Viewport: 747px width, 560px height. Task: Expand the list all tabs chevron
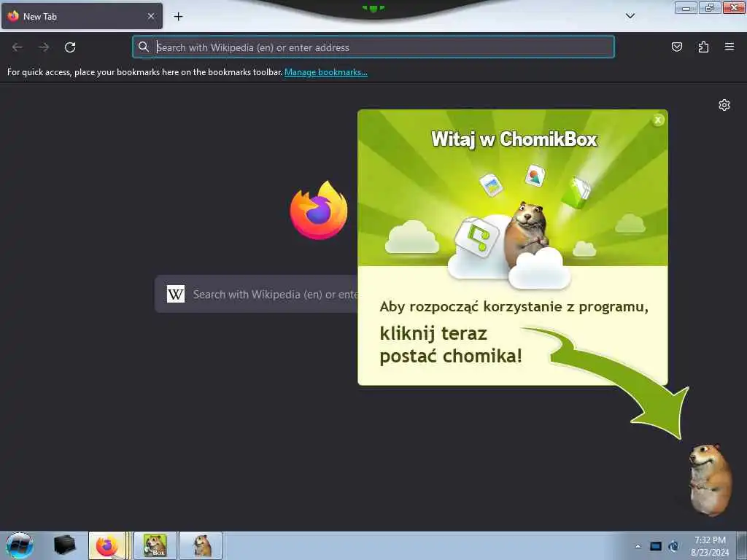click(x=630, y=16)
